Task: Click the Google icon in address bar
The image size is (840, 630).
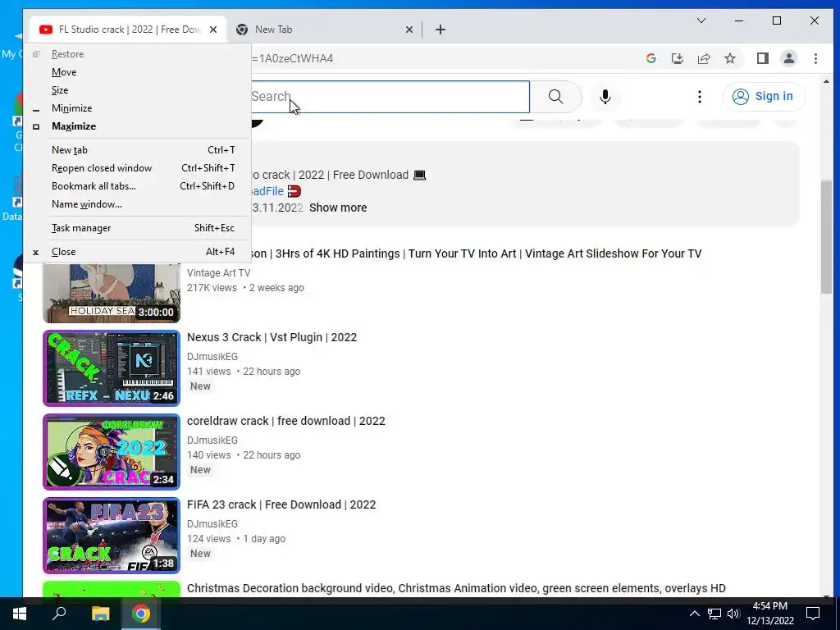Action: pos(651,58)
